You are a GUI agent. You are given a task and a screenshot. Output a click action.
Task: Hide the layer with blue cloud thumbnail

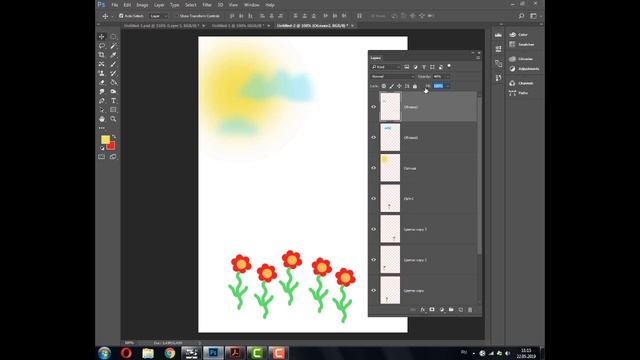point(373,138)
